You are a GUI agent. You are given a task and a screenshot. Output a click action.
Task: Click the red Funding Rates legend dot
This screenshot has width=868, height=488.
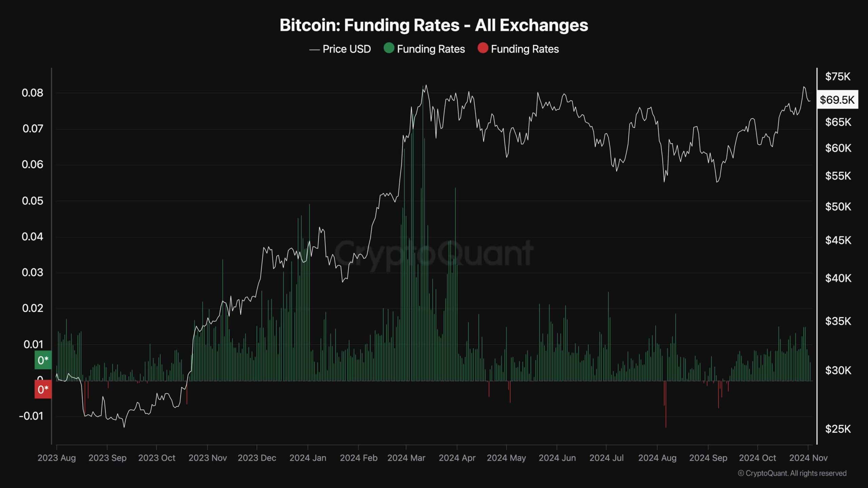click(x=482, y=48)
